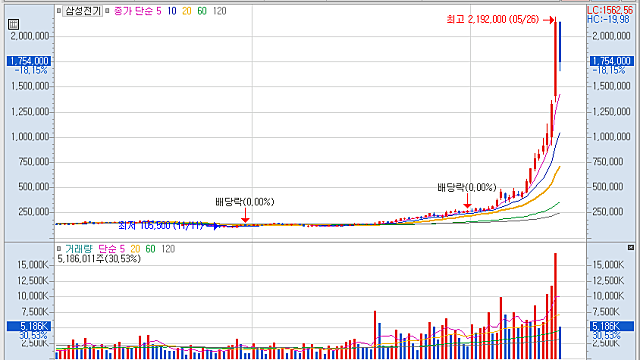Screen dimensions: 640x360
Task: Click the green 60 price moving average label
Action: coord(202,11)
